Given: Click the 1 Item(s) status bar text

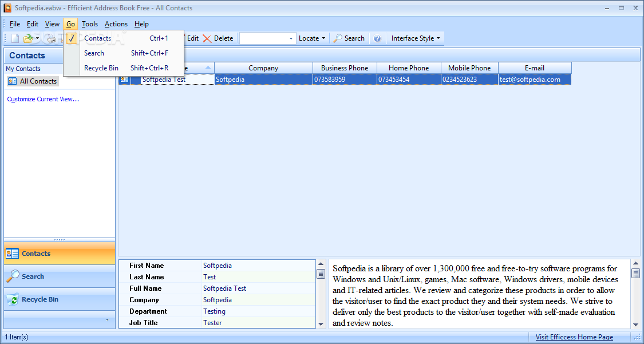Looking at the screenshot, I should tap(17, 337).
